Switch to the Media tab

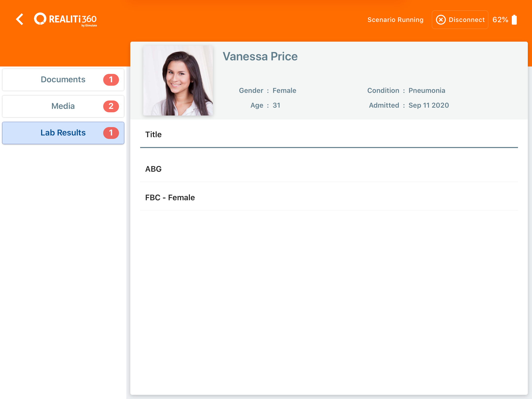[x=63, y=106]
